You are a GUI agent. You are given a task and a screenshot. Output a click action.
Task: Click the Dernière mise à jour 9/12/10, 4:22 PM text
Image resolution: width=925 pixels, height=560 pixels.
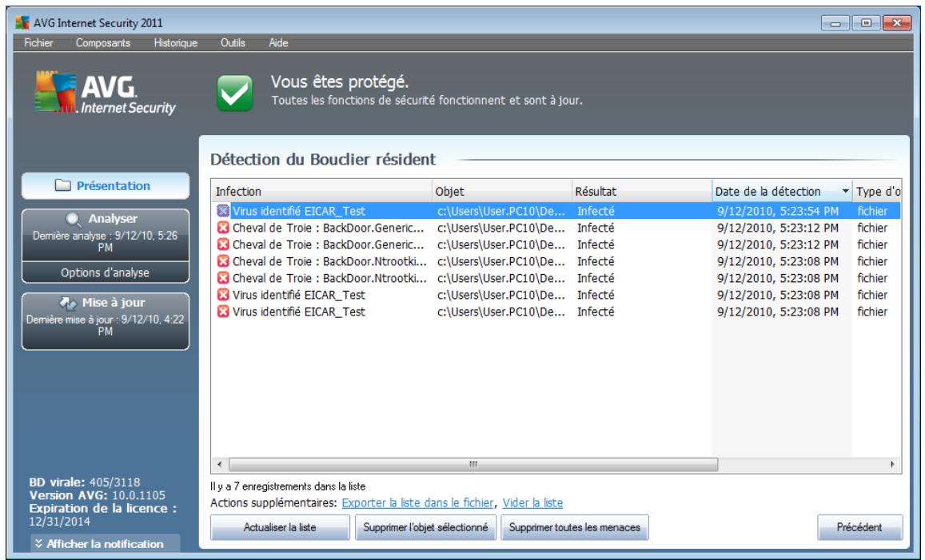[x=105, y=325]
